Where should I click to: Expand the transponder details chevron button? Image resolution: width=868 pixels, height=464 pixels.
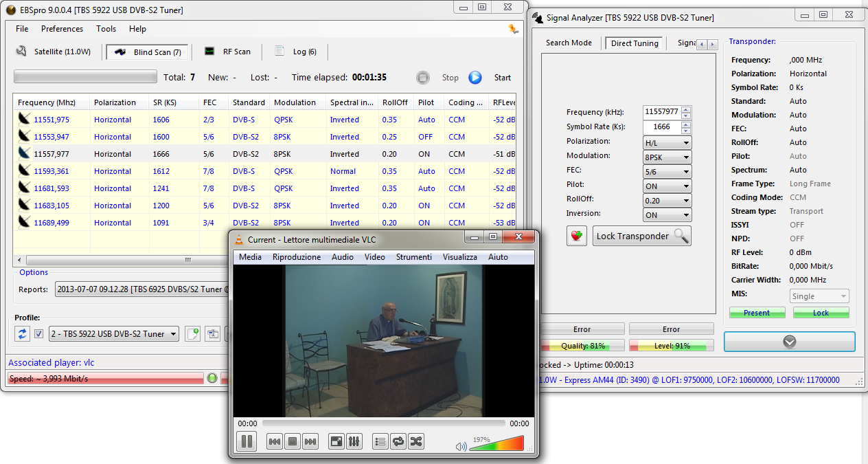tap(790, 342)
